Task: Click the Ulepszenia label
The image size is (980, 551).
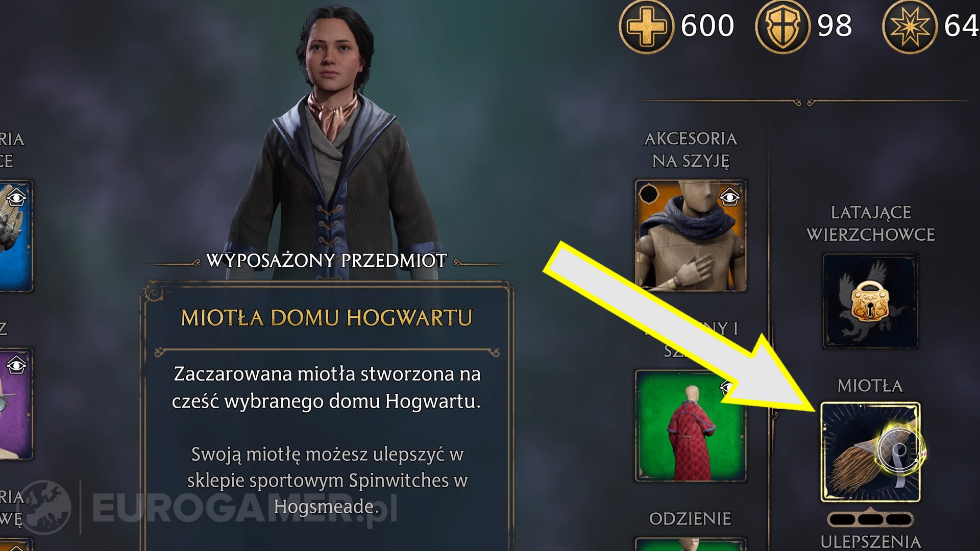Action: click(870, 541)
